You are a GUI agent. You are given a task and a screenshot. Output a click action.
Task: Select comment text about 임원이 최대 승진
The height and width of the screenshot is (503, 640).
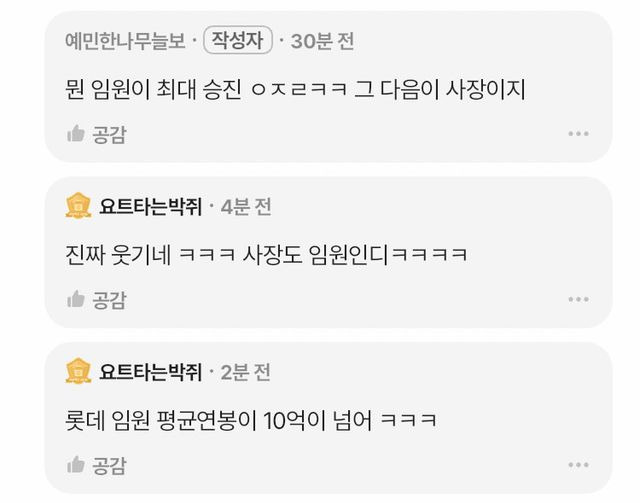(295, 89)
